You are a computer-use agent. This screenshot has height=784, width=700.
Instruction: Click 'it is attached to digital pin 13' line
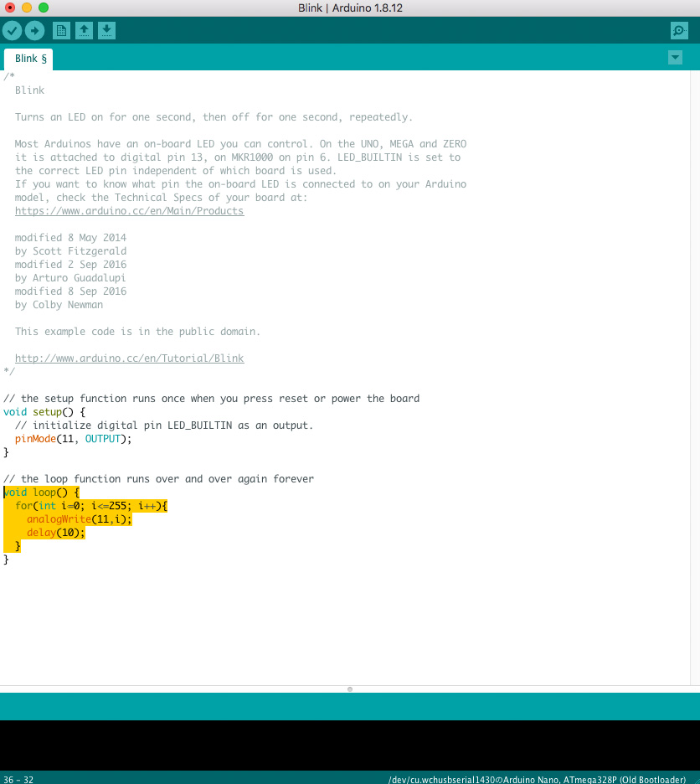tap(238, 157)
